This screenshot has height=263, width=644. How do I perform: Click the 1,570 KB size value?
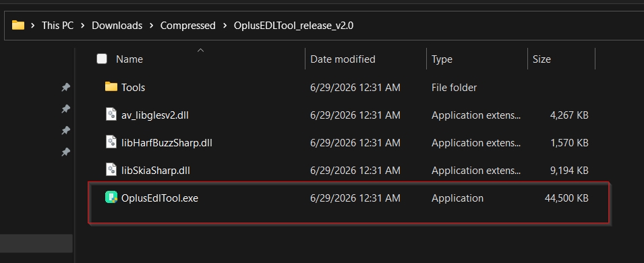point(569,142)
